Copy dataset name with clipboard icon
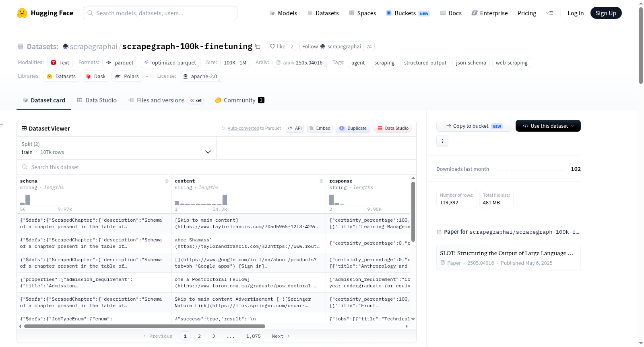Viewport: 644px width, 347px height. tap(258, 46)
